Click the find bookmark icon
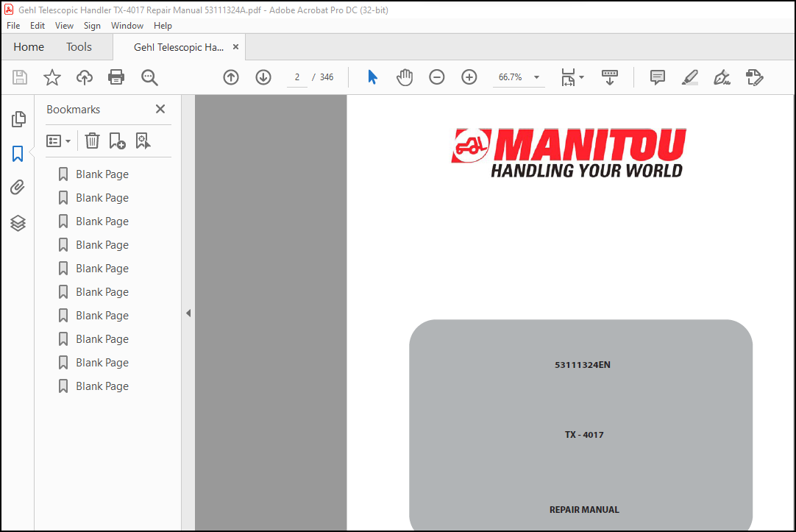Image resolution: width=796 pixels, height=532 pixels. [143, 141]
